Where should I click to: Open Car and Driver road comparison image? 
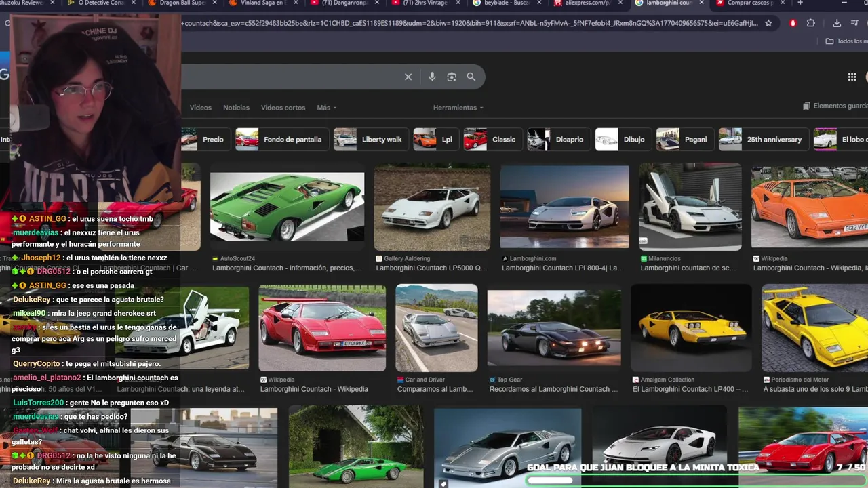pyautogui.click(x=437, y=327)
